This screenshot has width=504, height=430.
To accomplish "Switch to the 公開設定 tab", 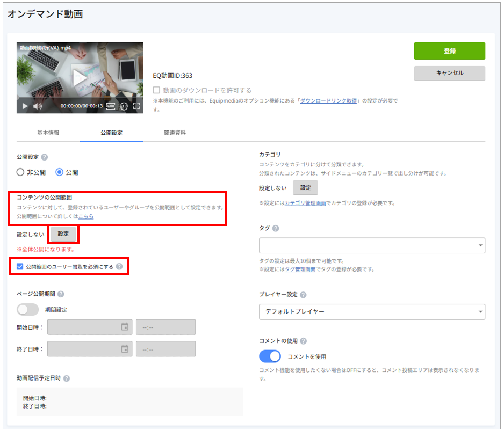I will coord(112,133).
